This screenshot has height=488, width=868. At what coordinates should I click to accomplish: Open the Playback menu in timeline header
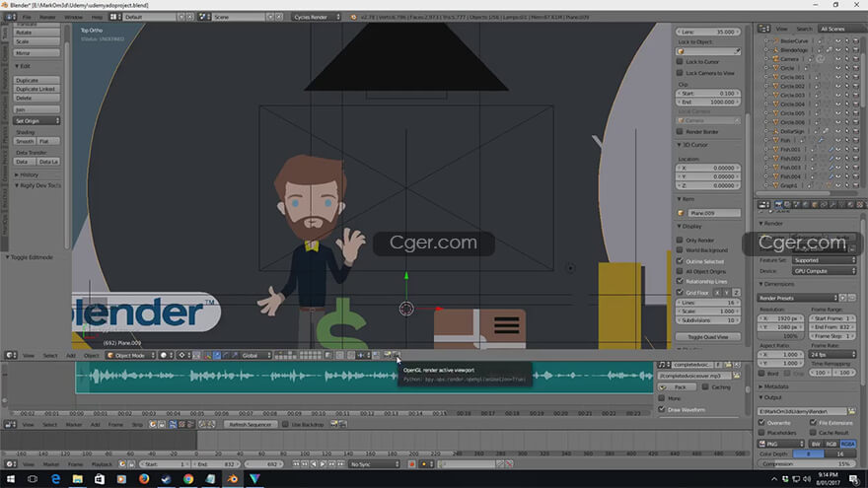click(x=102, y=464)
